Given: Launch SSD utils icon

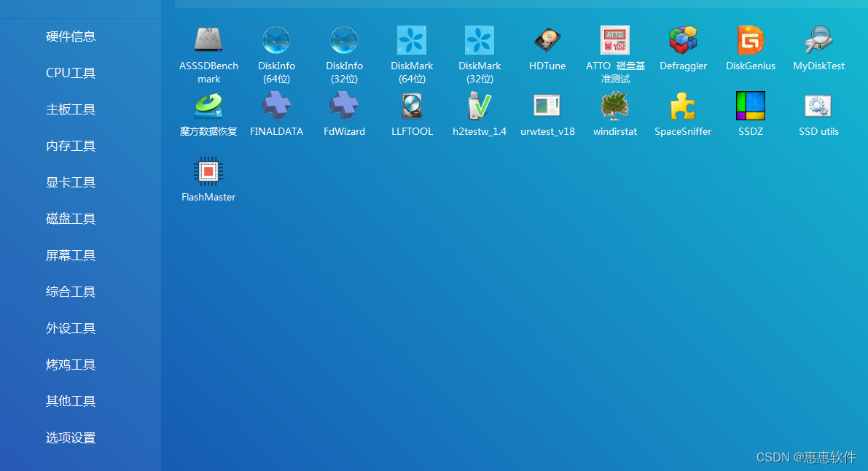Looking at the screenshot, I should click(818, 106).
